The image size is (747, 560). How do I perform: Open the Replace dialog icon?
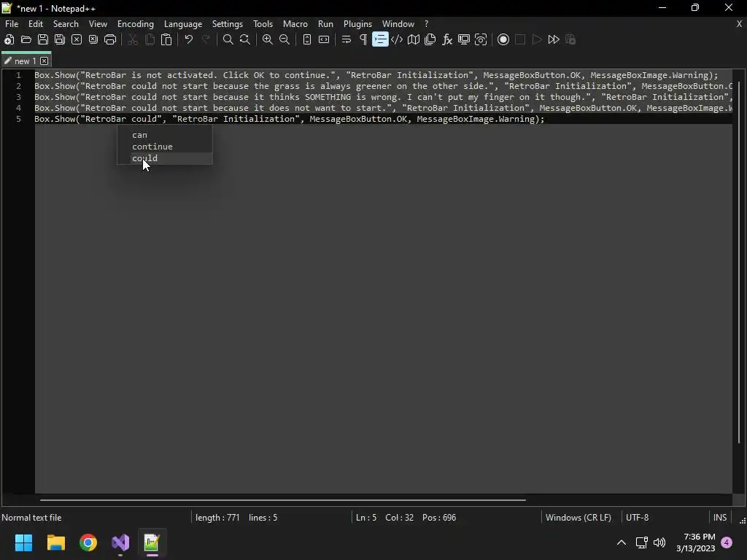click(x=245, y=39)
